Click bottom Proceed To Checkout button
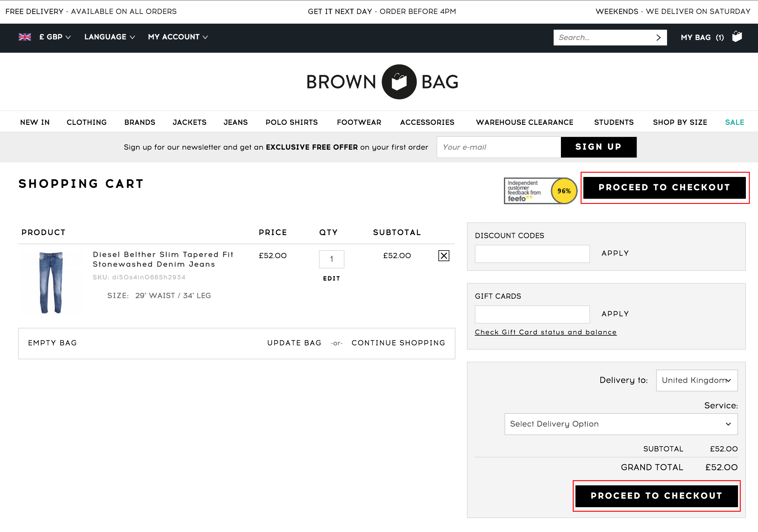 (656, 496)
